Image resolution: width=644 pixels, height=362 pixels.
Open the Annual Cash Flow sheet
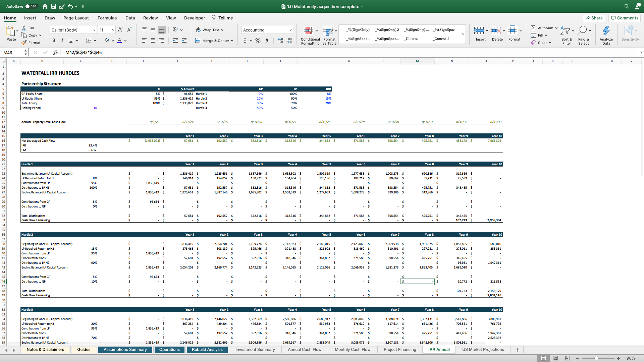click(x=304, y=349)
